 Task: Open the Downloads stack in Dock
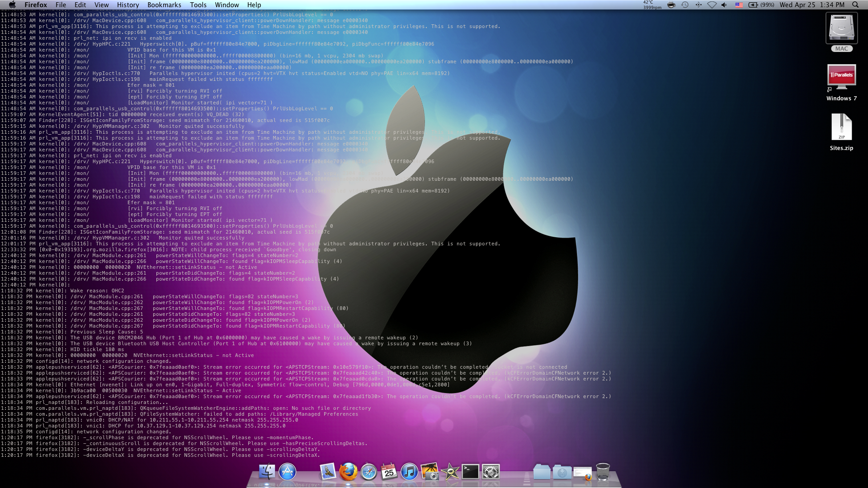tap(562, 472)
